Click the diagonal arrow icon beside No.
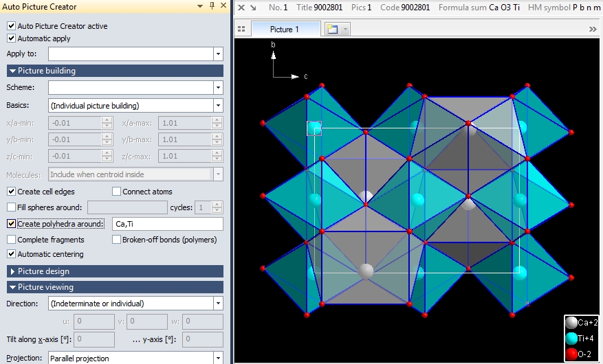Image resolution: width=603 pixels, height=364 pixels. [x=253, y=8]
